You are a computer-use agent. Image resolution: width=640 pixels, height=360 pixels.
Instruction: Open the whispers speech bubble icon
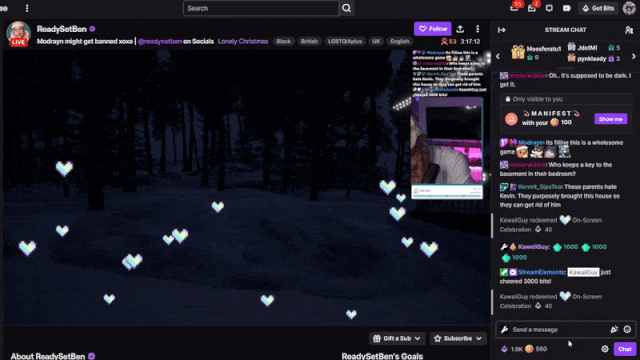click(549, 8)
